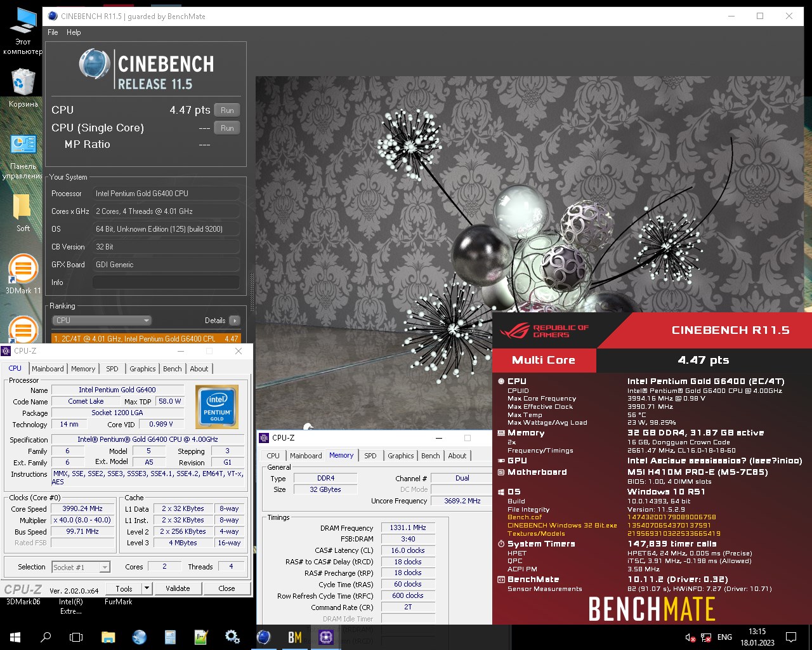Open the clock showing 13:15
Screen dimensions: 812x650
(x=757, y=637)
